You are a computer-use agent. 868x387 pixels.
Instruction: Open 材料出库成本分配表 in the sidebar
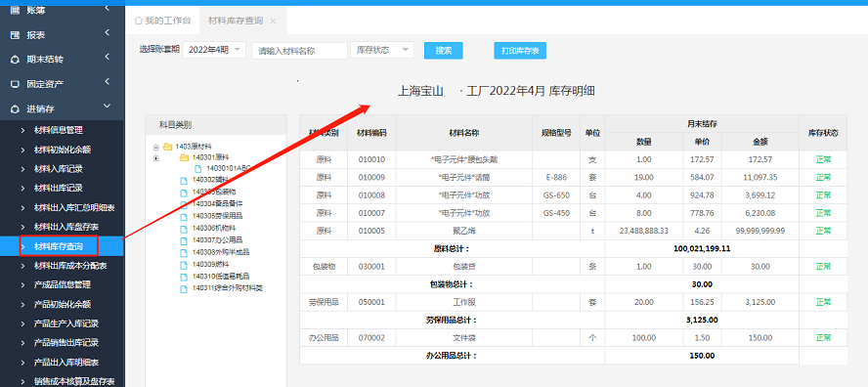[x=70, y=266]
